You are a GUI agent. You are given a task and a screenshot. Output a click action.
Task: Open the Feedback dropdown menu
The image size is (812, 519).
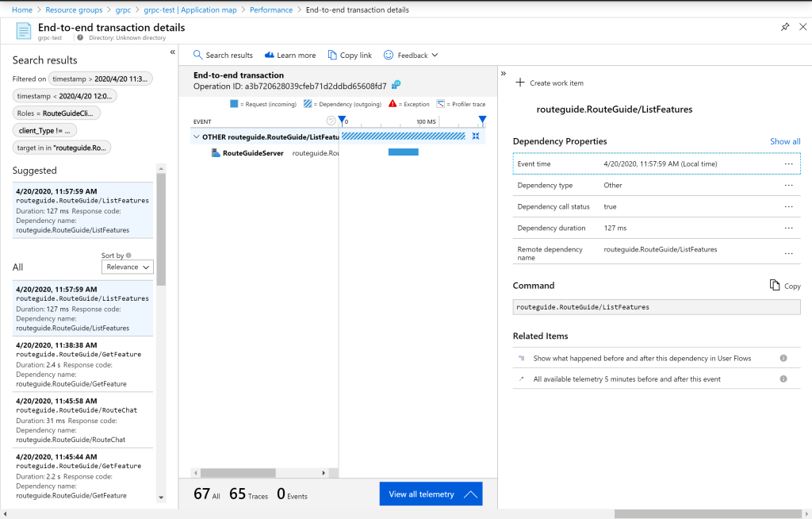(411, 56)
